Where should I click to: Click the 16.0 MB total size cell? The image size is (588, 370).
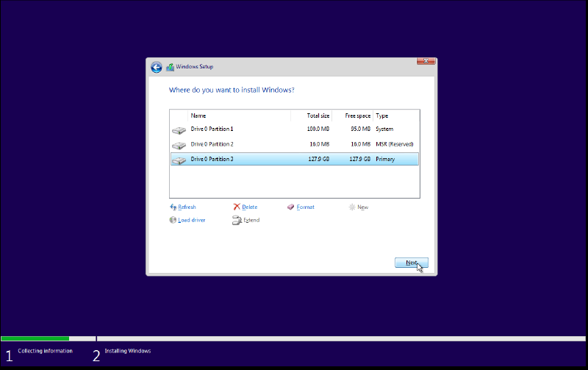tap(320, 144)
